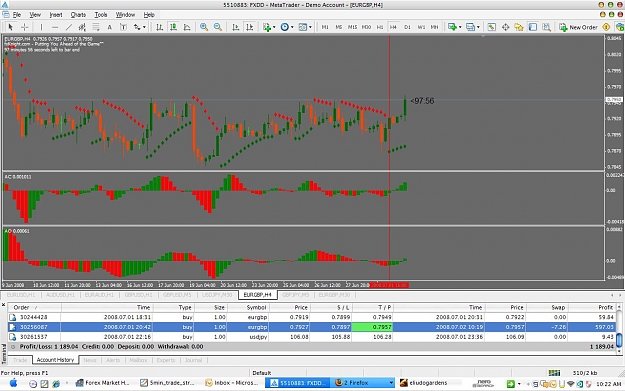Choose the text 'A' tool
The width and height of the screenshot is (625, 391).
click(109, 27)
